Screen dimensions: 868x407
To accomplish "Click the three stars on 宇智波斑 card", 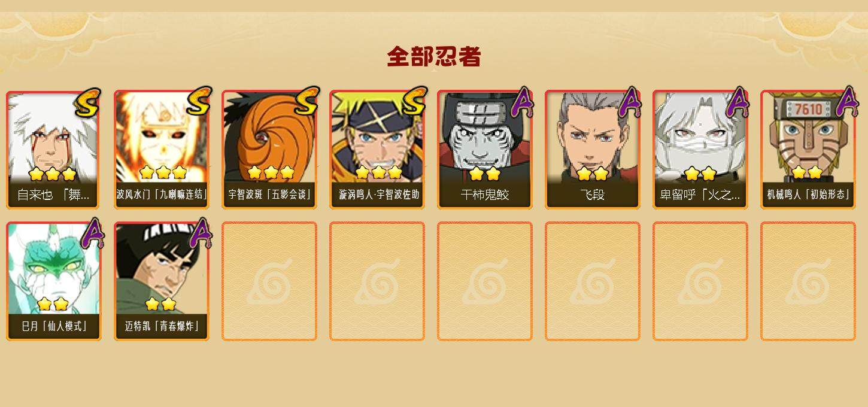I will 271,172.
